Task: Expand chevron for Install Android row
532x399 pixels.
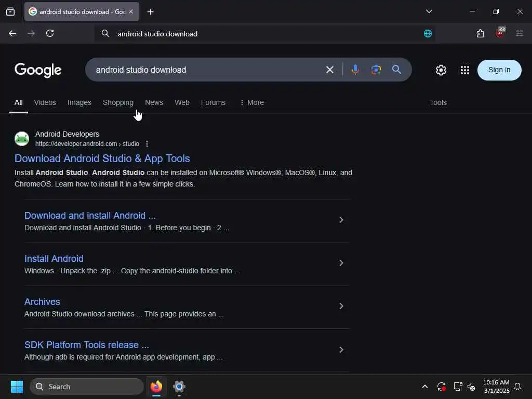Action: pos(341,263)
